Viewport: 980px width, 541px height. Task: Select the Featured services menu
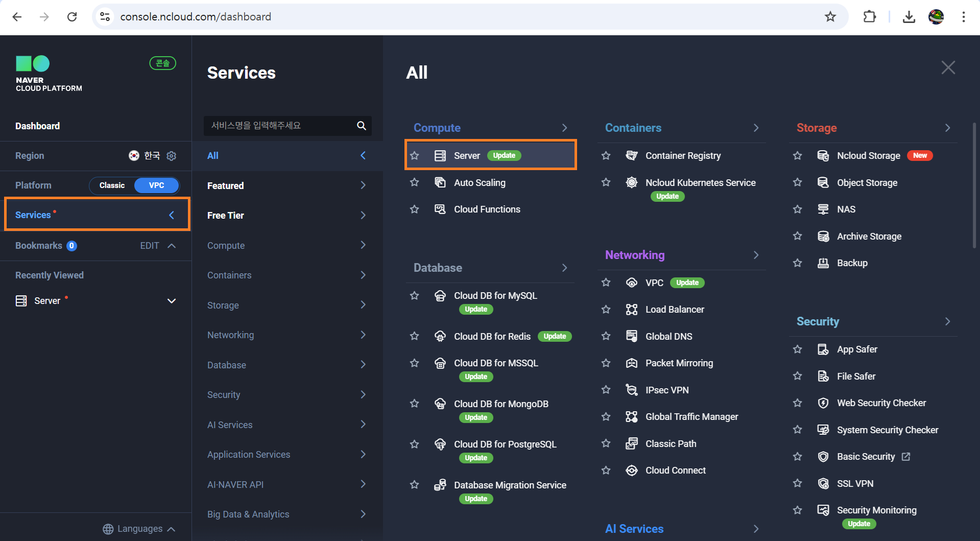point(287,185)
